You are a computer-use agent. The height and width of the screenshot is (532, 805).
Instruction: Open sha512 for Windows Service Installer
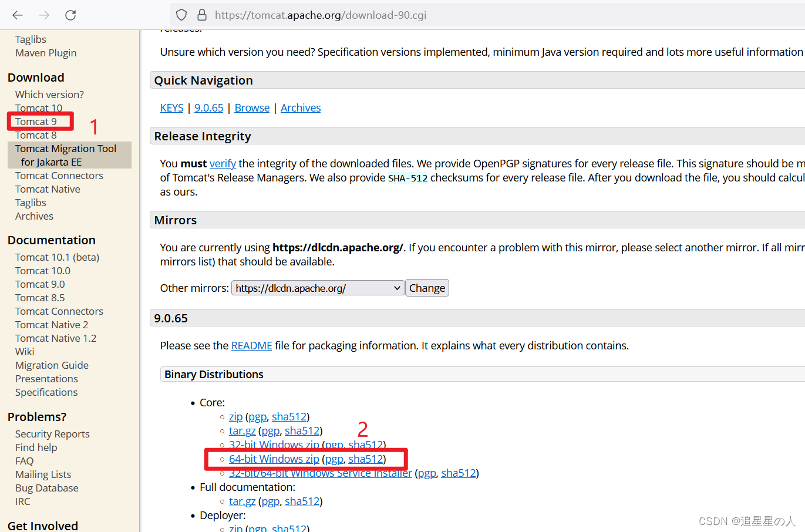(x=459, y=473)
